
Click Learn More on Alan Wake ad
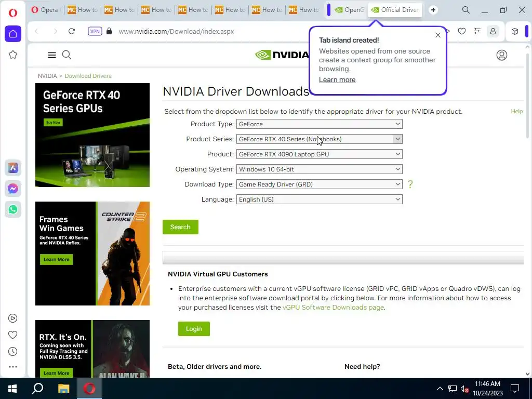(x=56, y=373)
